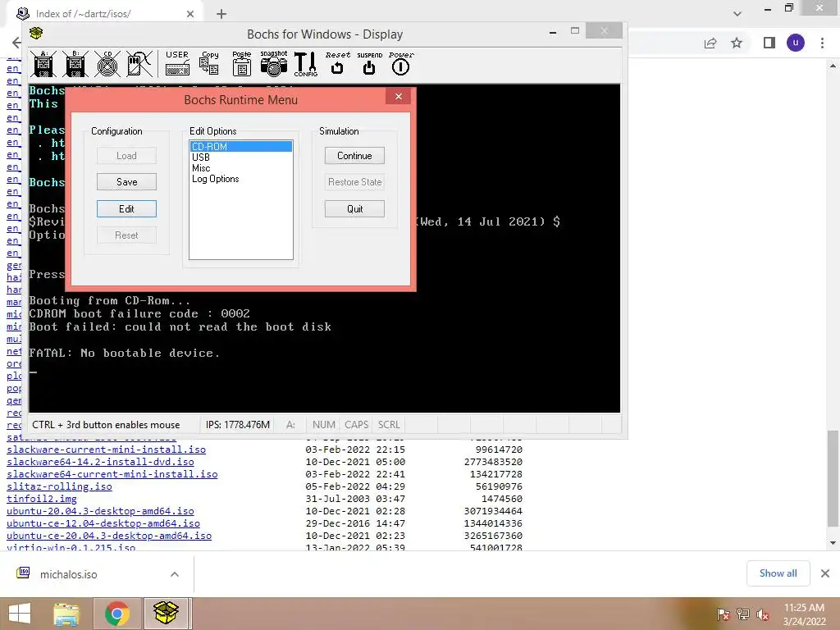840x630 pixels.
Task: Click NUM indicator in Bochs status bar
Action: 323,425
